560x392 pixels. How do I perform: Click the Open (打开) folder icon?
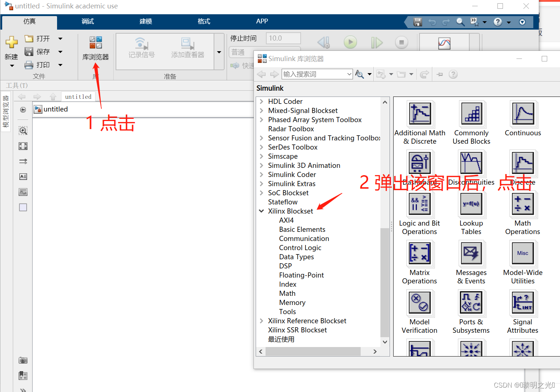29,38
